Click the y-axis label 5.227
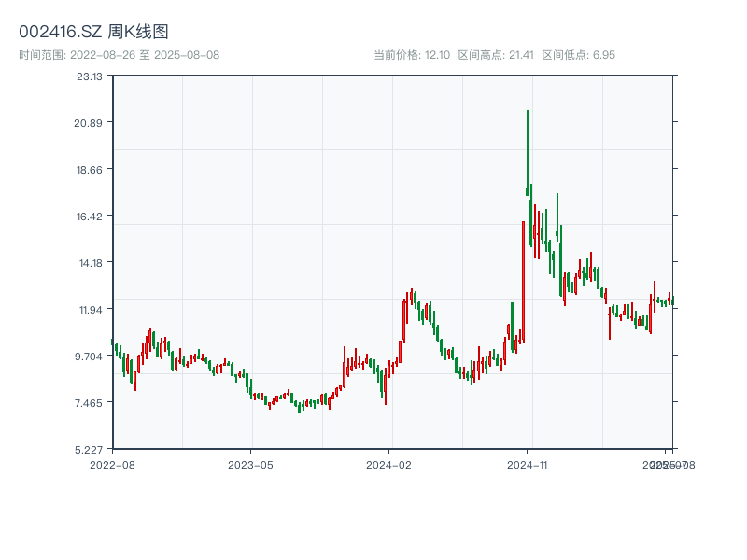Image resolution: width=747 pixels, height=560 pixels. pyautogui.click(x=89, y=450)
